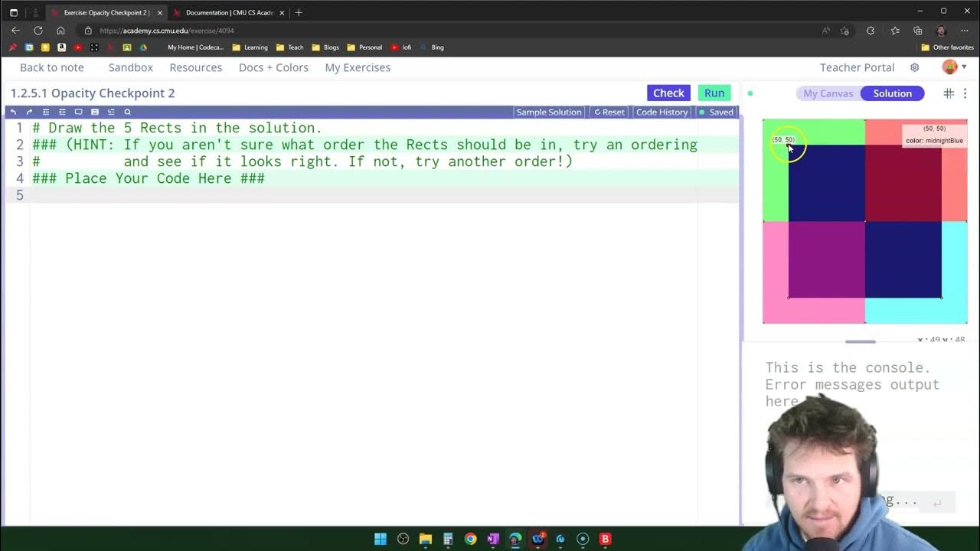This screenshot has width=980, height=551.
Task: Click the Check button
Action: coord(668,93)
